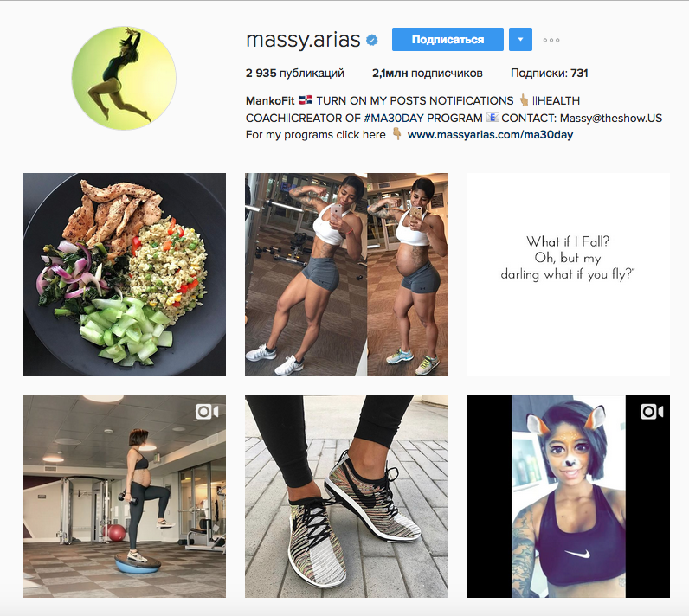Image resolution: width=689 pixels, height=616 pixels.
Task: Open the #MA30DAY hashtag in the bio
Action: (394, 119)
